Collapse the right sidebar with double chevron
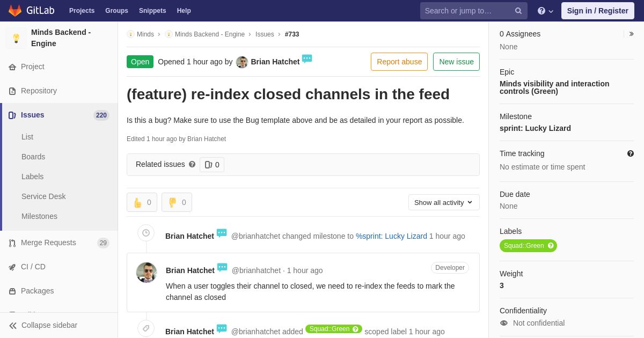Viewport: 644px width, 338px height. tap(631, 34)
